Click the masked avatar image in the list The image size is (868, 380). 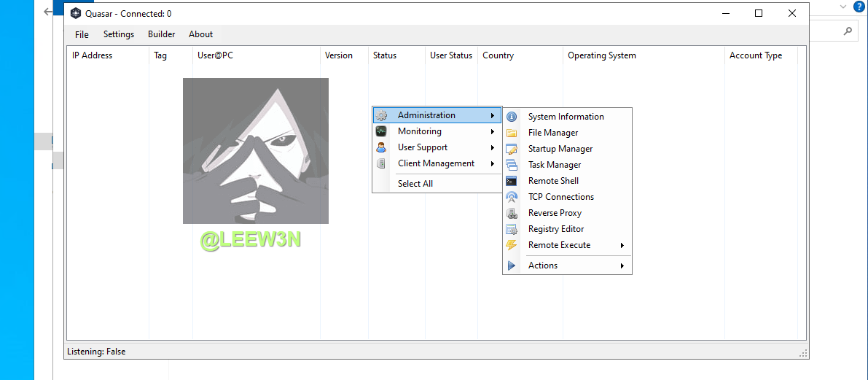click(x=255, y=151)
